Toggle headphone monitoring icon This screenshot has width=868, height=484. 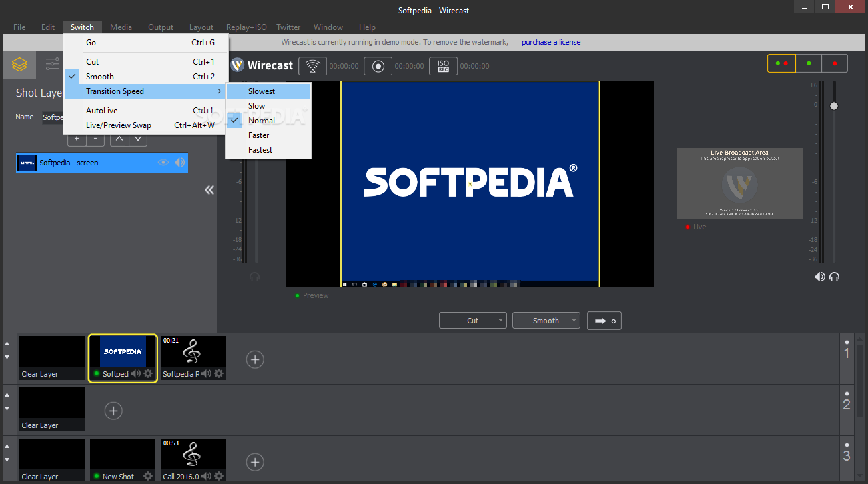point(834,277)
